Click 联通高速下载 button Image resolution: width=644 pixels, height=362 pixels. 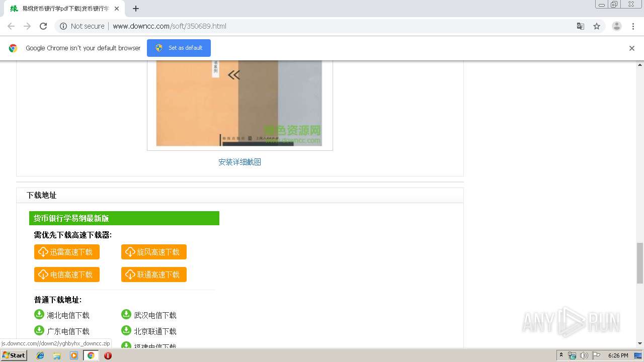click(154, 275)
